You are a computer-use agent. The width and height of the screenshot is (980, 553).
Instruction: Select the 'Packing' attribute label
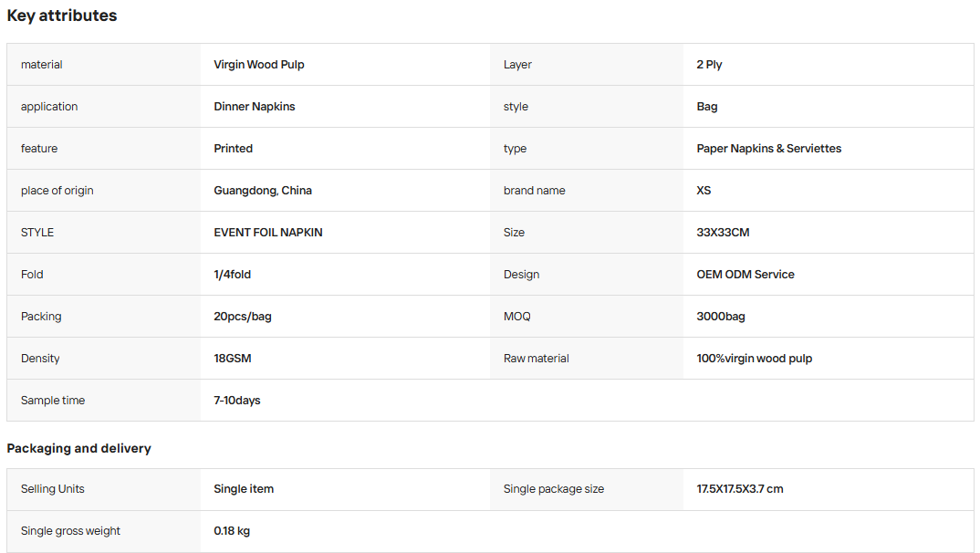coord(41,316)
